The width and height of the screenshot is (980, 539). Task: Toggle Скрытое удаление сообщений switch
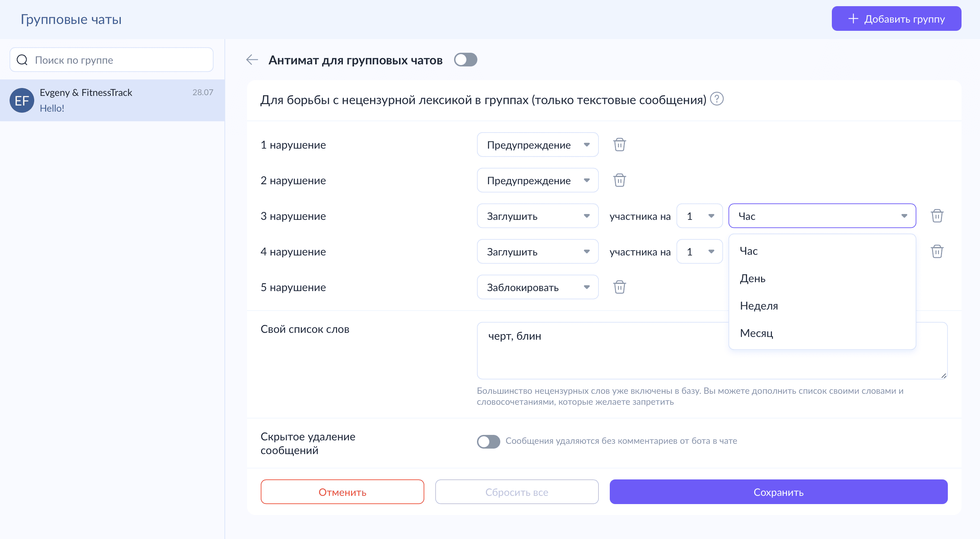(x=489, y=441)
